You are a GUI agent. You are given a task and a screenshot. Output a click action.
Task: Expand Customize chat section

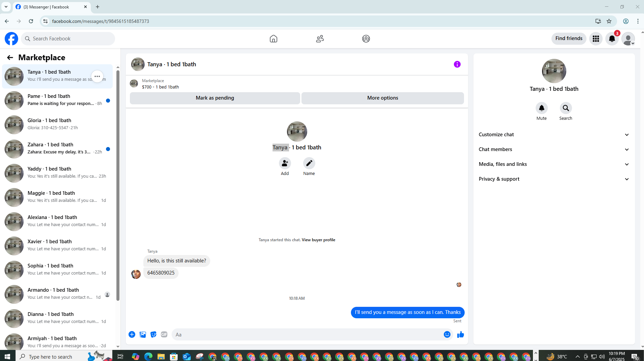coord(554,135)
